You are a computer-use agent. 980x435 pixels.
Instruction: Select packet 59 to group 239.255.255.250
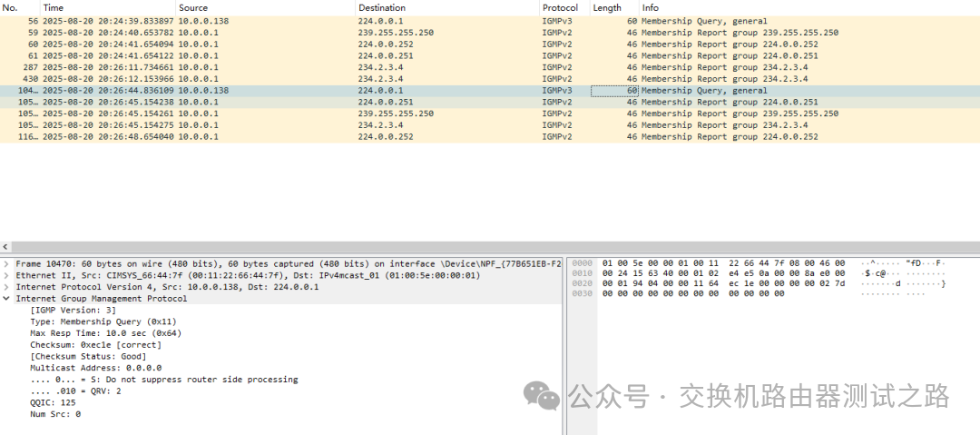click(x=272, y=33)
